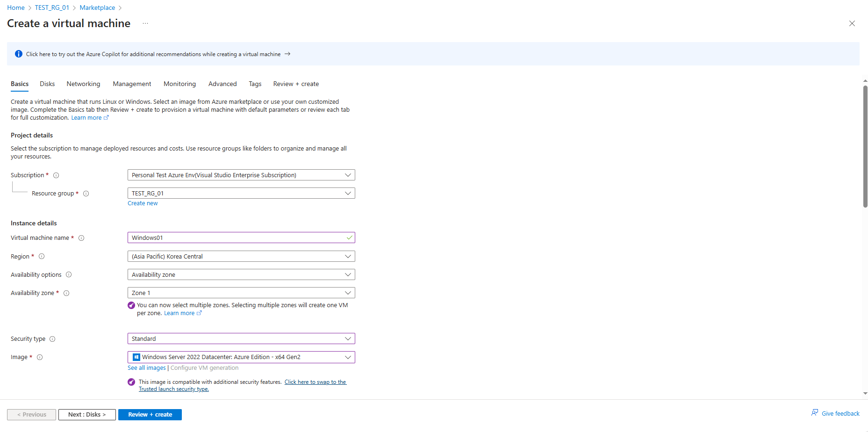The width and height of the screenshot is (868, 432).
Task: Select the Basics tab
Action: click(x=20, y=84)
